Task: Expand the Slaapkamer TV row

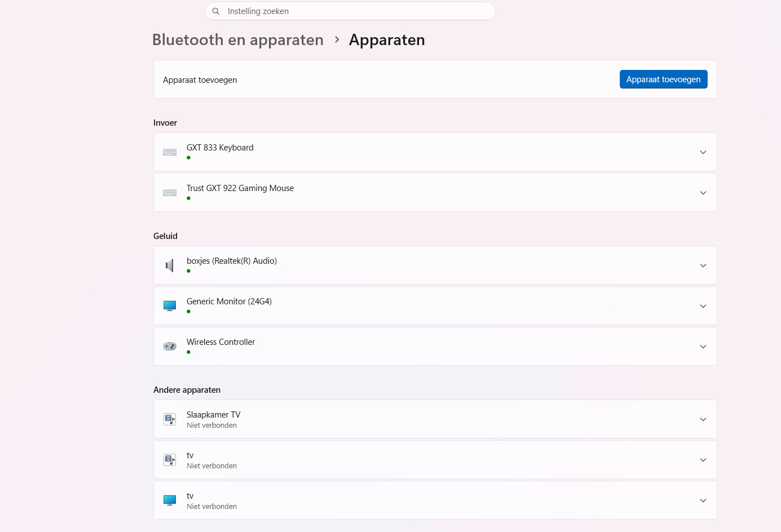Action: pos(703,419)
